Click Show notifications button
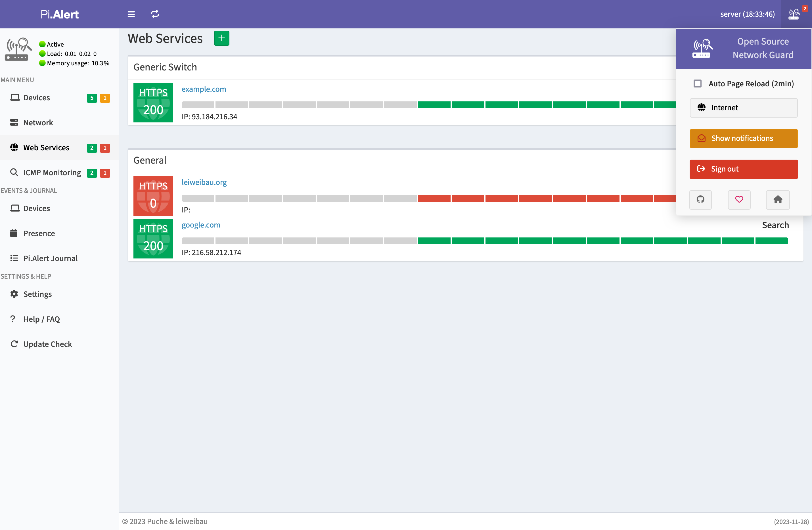 pyautogui.click(x=744, y=139)
